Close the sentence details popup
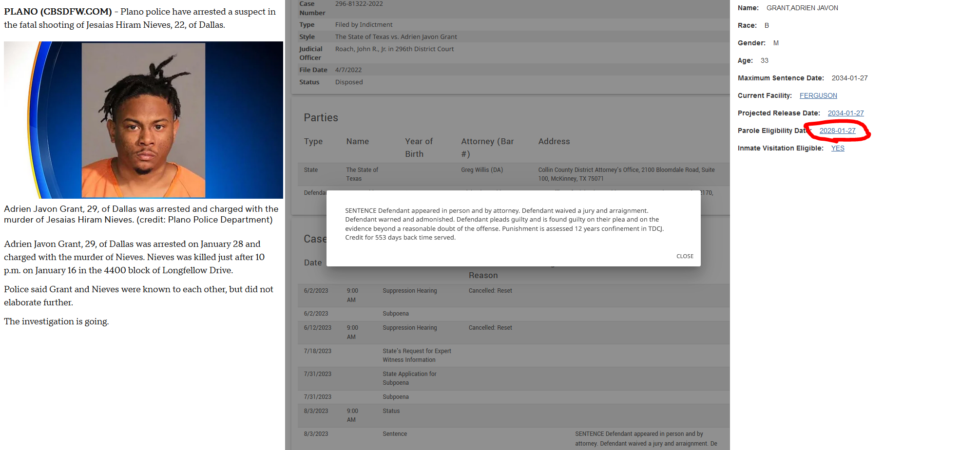 point(685,256)
